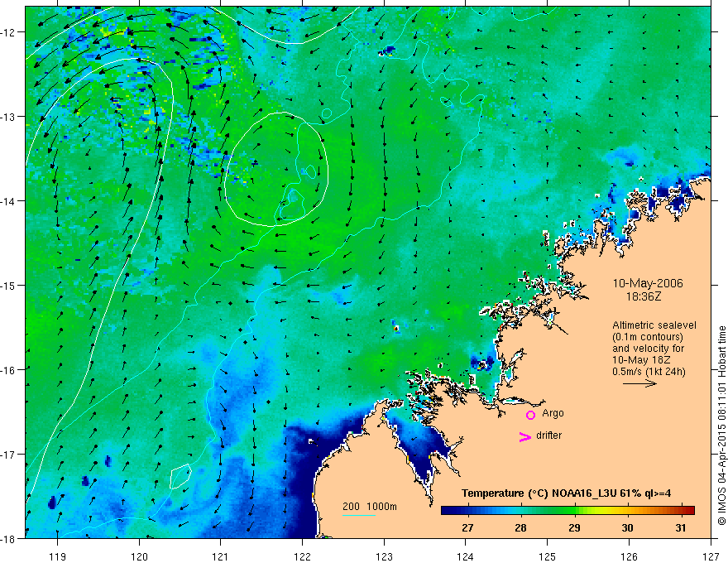
Task: Click the Argo legend label
Action: pos(553,413)
